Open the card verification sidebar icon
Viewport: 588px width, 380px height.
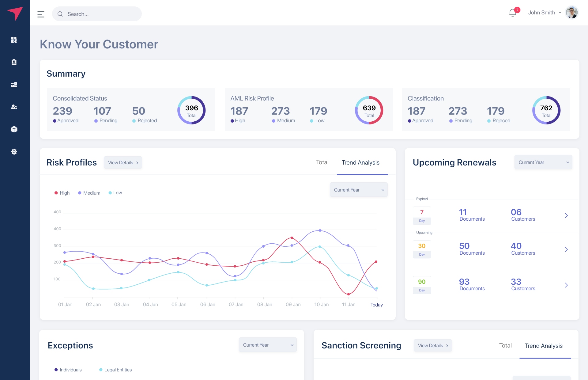[x=14, y=85]
